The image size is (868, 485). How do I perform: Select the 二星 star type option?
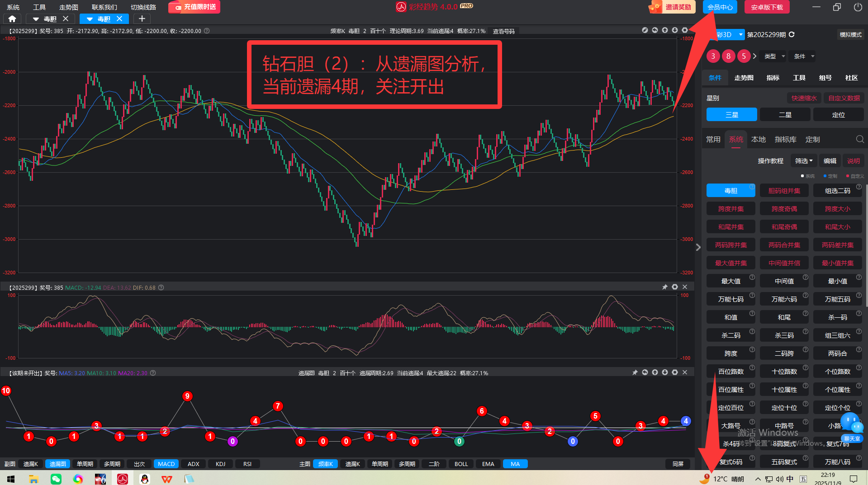pos(785,115)
